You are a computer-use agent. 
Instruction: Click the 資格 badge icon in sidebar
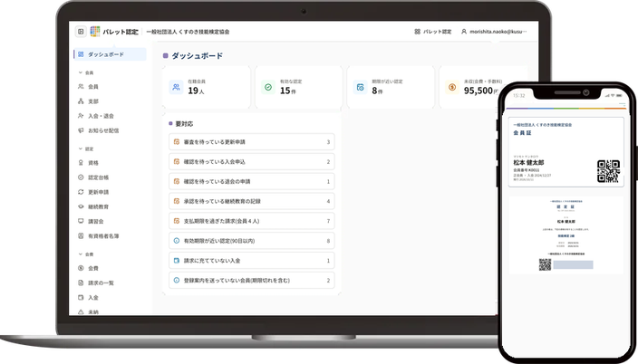81,162
